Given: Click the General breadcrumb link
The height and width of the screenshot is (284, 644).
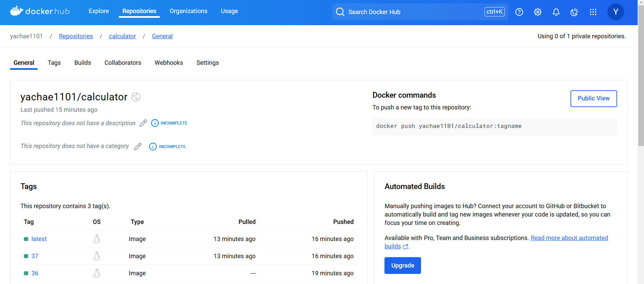Looking at the screenshot, I should [162, 36].
